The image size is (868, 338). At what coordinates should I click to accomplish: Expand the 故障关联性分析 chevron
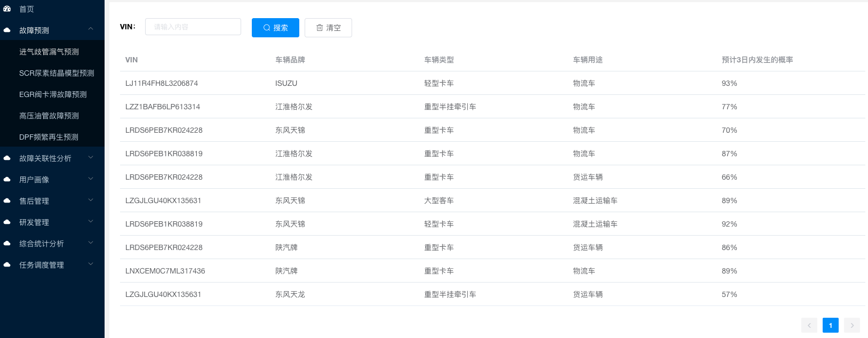91,157
